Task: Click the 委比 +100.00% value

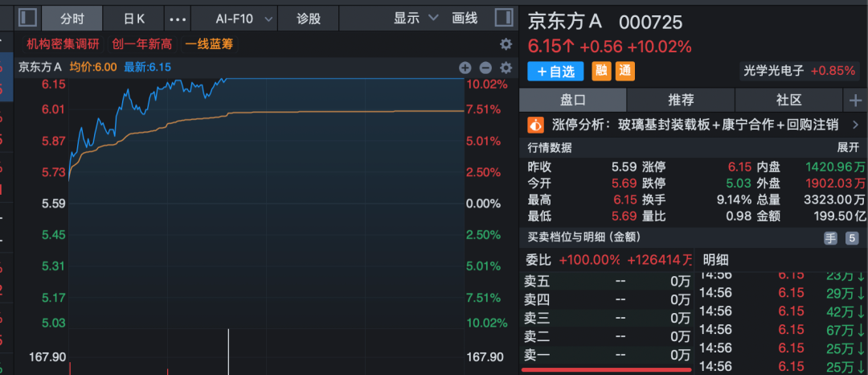Action: click(x=590, y=260)
